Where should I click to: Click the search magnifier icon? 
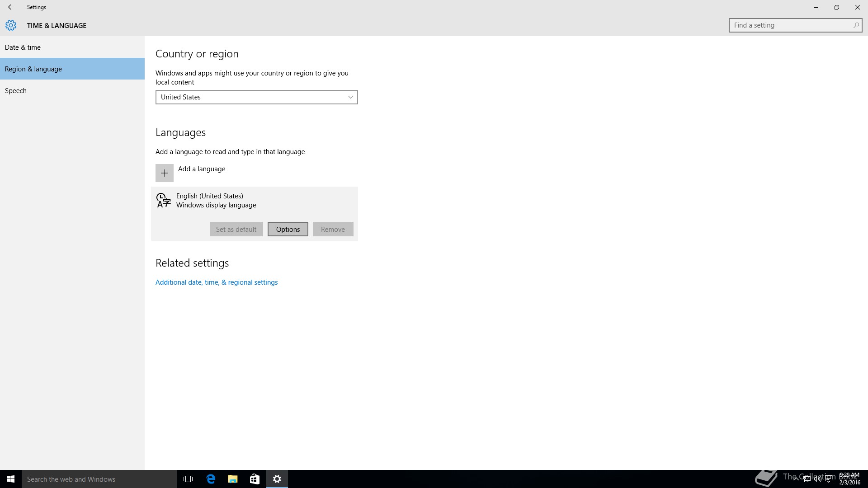click(x=856, y=25)
